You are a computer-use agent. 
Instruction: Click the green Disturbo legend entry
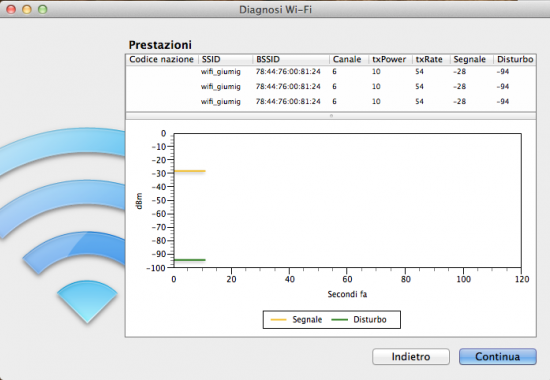359,320
